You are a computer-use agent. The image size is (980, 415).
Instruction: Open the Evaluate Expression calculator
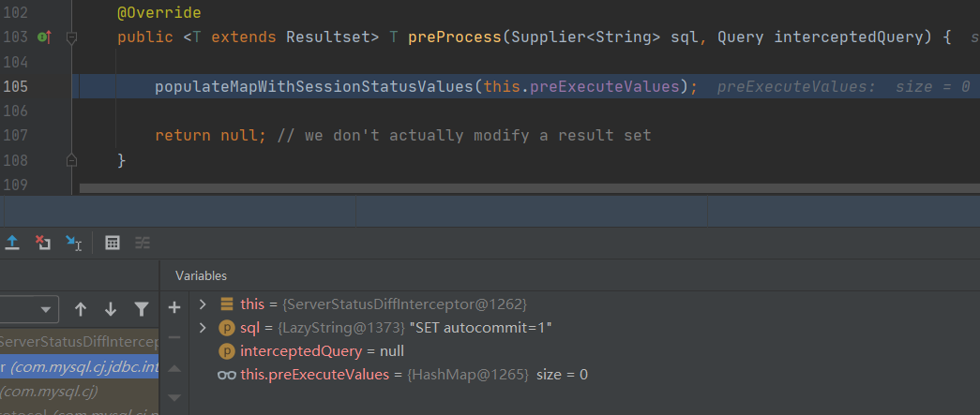pyautogui.click(x=113, y=243)
